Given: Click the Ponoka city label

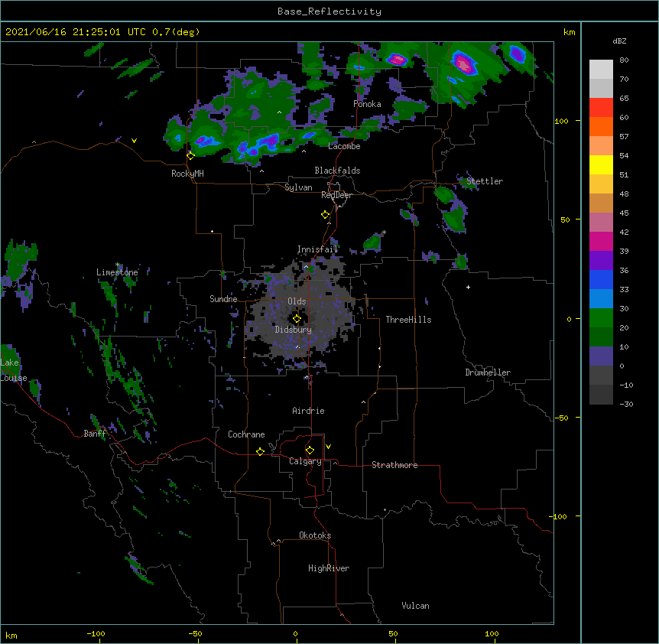Looking at the screenshot, I should pos(367,104).
